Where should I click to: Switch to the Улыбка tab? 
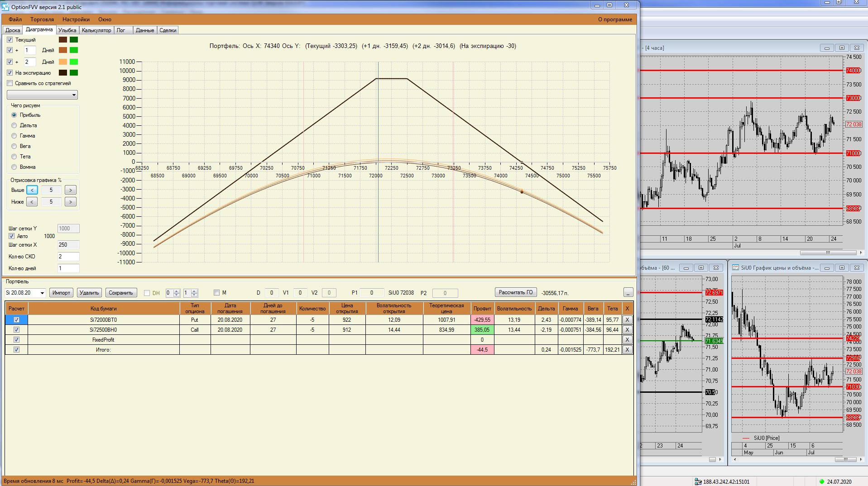coord(67,30)
